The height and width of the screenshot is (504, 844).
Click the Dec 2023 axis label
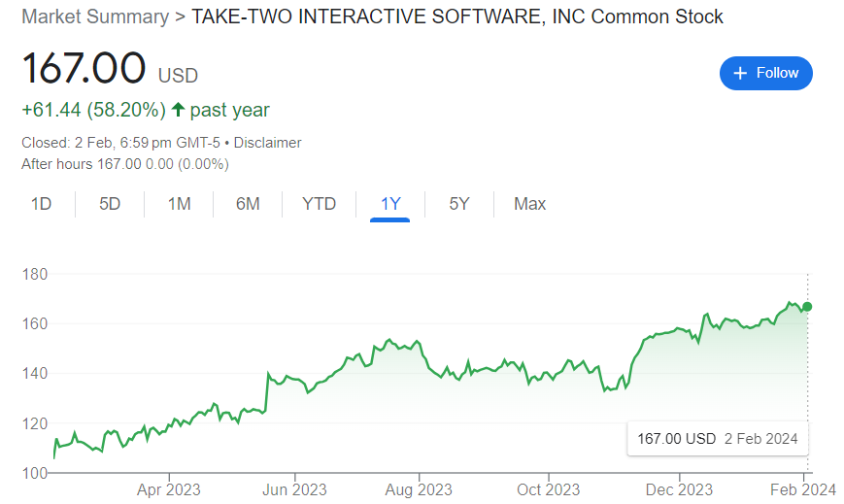[x=679, y=489]
